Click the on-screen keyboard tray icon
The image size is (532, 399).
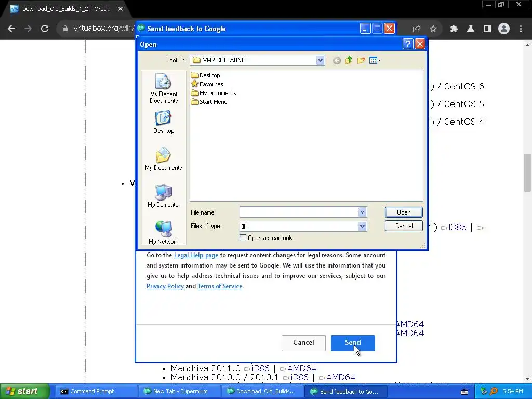click(x=464, y=392)
